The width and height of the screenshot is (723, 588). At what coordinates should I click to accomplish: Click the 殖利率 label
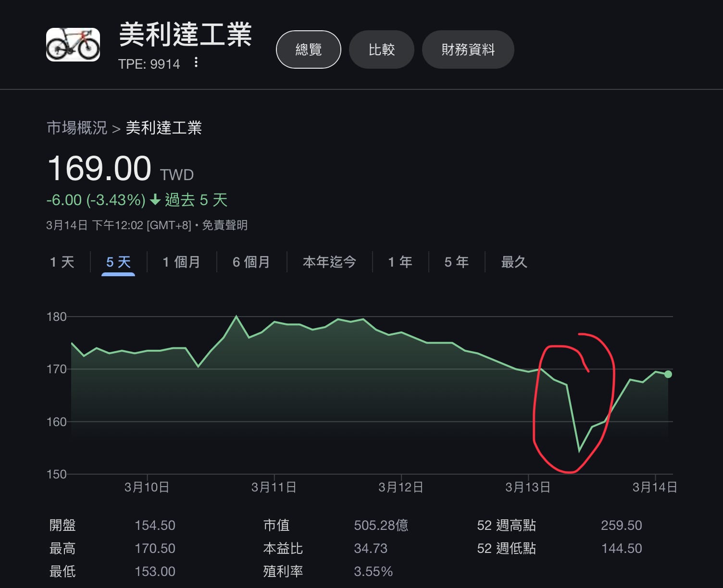click(283, 571)
